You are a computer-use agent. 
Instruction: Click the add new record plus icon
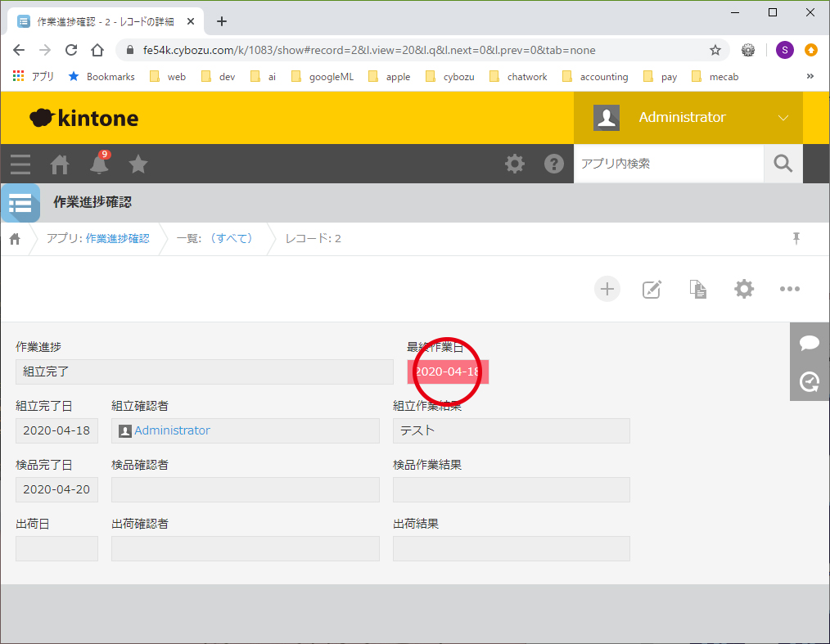pos(607,289)
